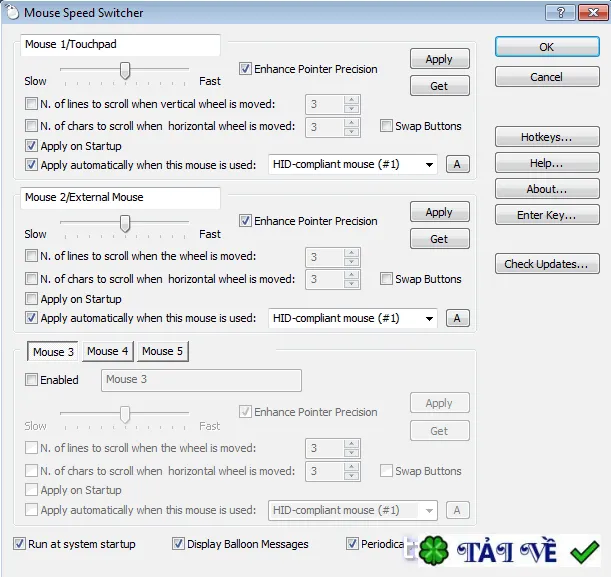Click Mouse 1/Touchpad speed slider thumb
This screenshot has width=611, height=577.
click(125, 70)
